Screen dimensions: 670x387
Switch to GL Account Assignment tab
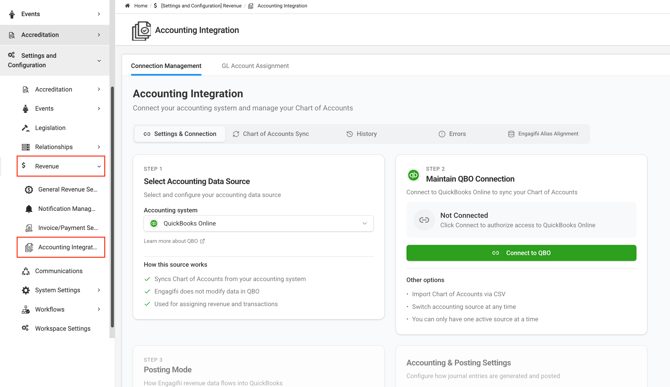[255, 66]
